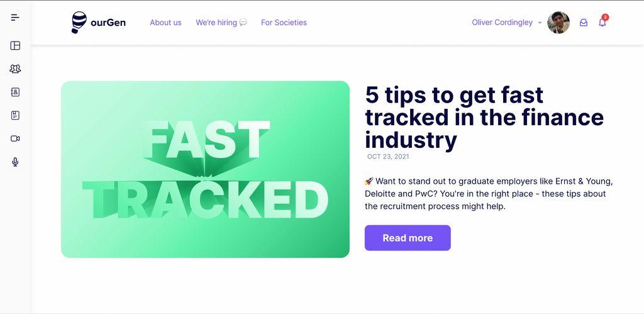This screenshot has height=314, width=644.
Task: Expand the sidebar with the hamburger icon
Action: (15, 17)
